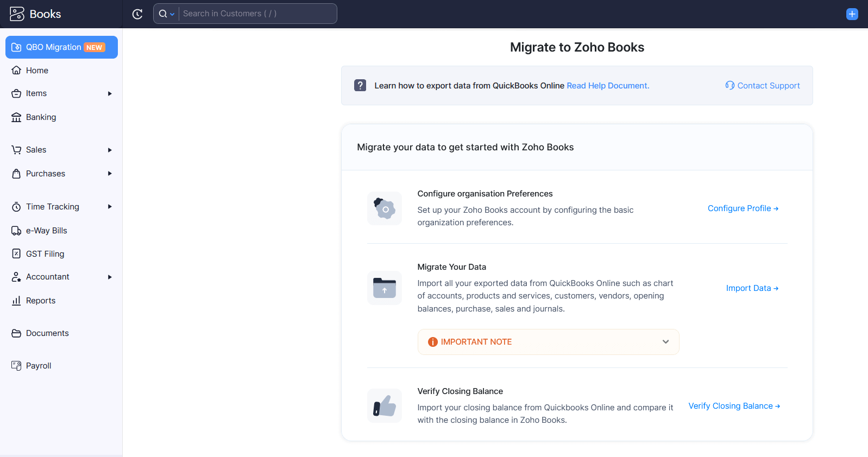Viewport: 868px width, 457px height.
Task: Expand the Items submenu arrow
Action: 110,93
